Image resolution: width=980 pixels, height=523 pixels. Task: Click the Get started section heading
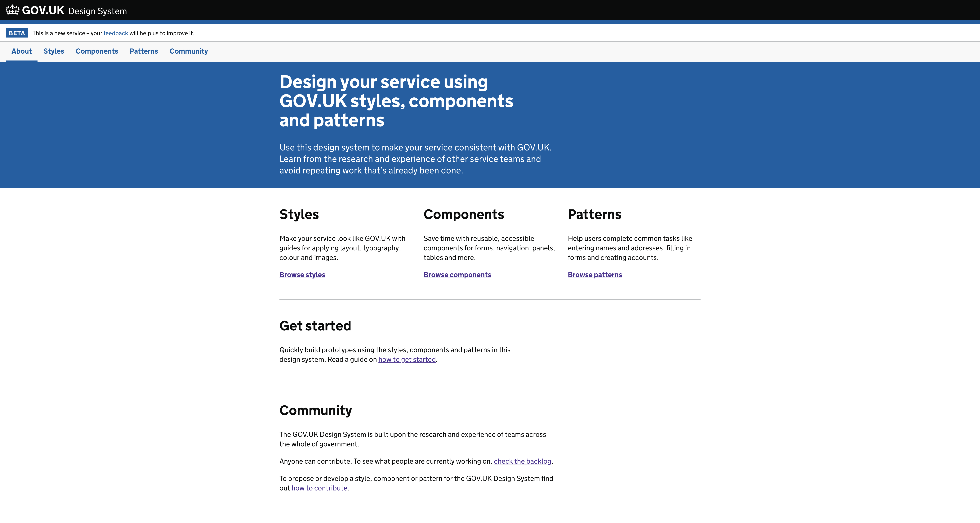point(315,326)
